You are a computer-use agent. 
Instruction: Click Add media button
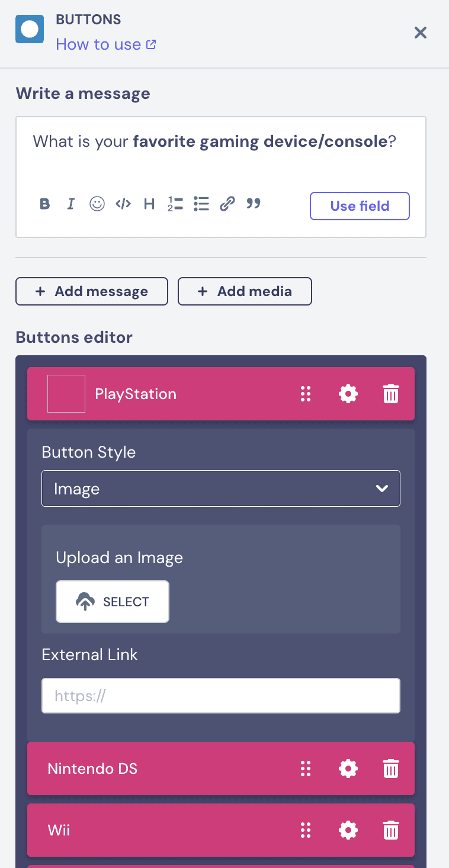[245, 291]
